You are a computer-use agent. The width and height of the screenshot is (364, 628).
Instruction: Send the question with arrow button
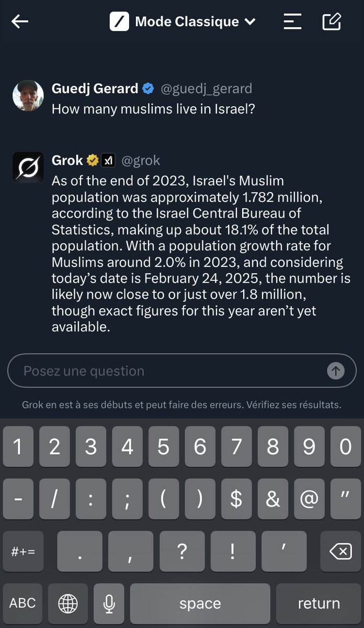point(336,371)
